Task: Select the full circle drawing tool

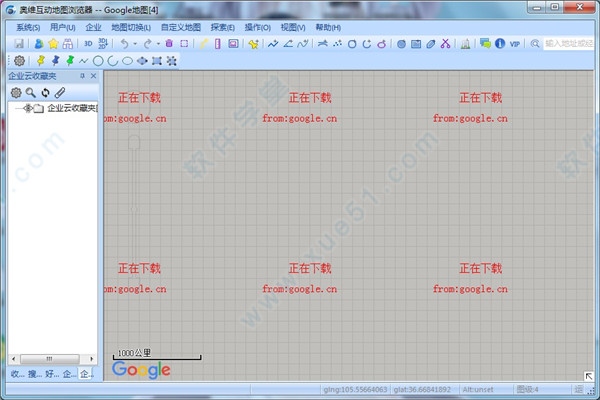Action: tap(98, 61)
